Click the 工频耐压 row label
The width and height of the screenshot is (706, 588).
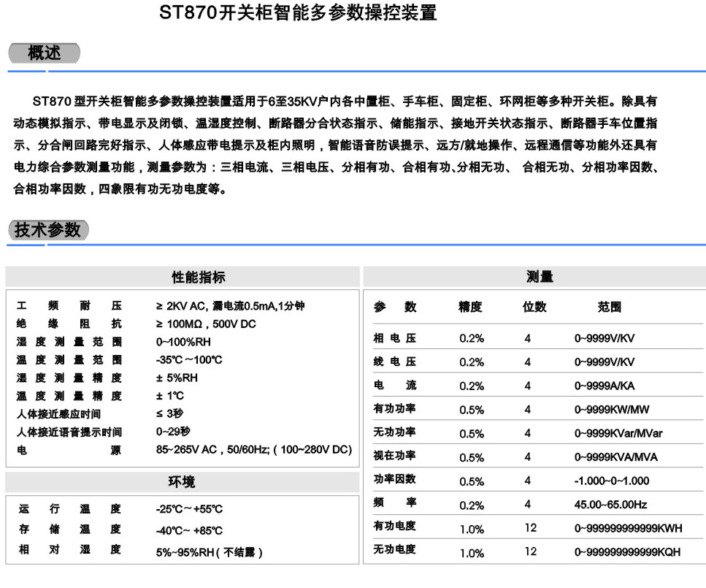(69, 306)
